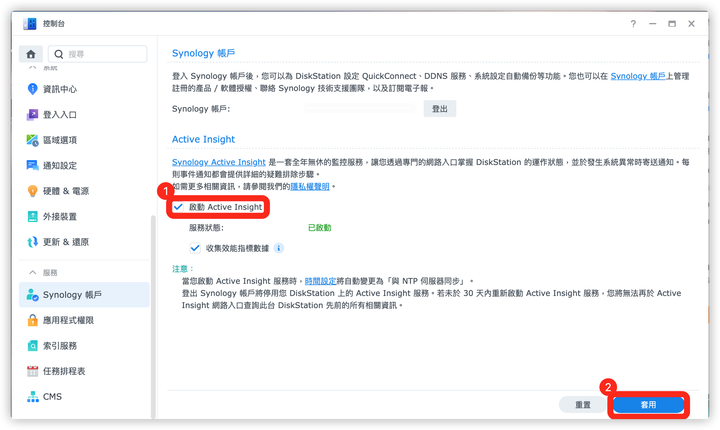
Task: Open 區域選項 icon in sidebar
Action: (32, 140)
